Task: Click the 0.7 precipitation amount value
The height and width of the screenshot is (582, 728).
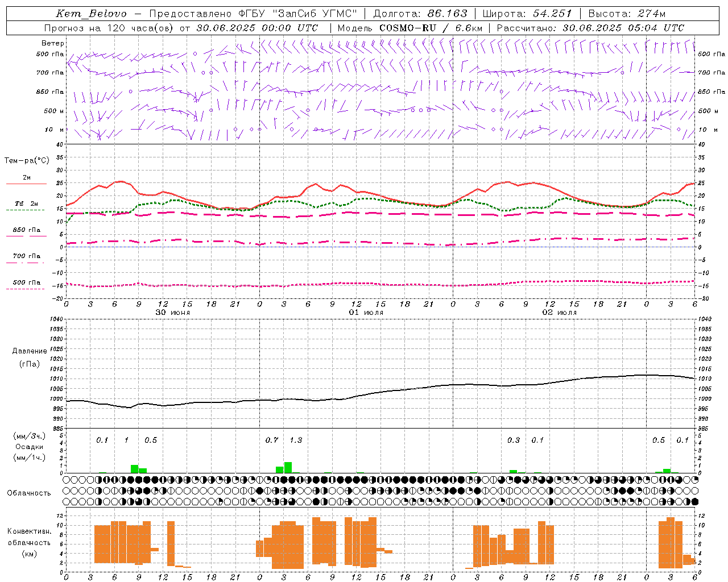Action: [272, 440]
